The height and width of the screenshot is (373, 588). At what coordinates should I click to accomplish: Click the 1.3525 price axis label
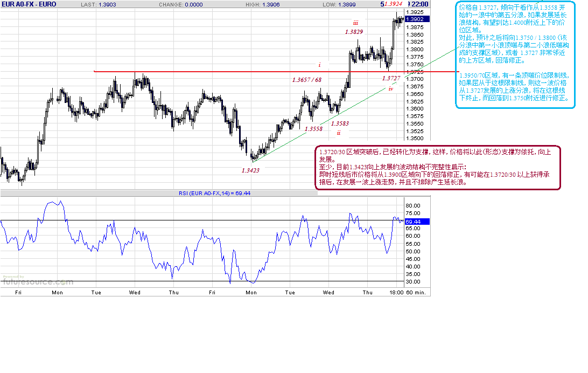tap(415, 131)
